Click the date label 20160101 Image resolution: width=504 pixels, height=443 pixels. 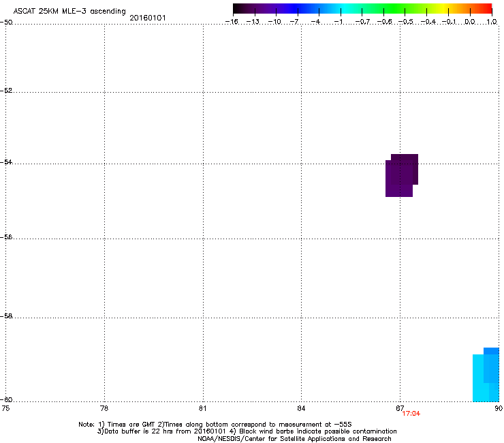pos(148,18)
